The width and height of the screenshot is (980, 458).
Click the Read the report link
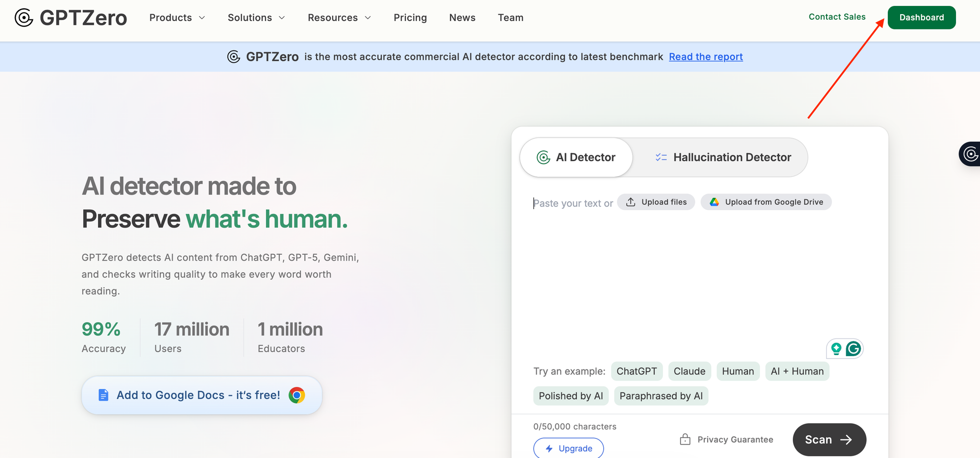point(706,57)
